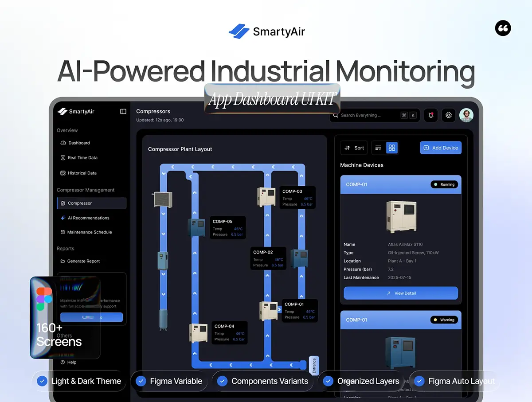Open settings using the gear icon
Screen dimensions: 532x402
click(448, 115)
